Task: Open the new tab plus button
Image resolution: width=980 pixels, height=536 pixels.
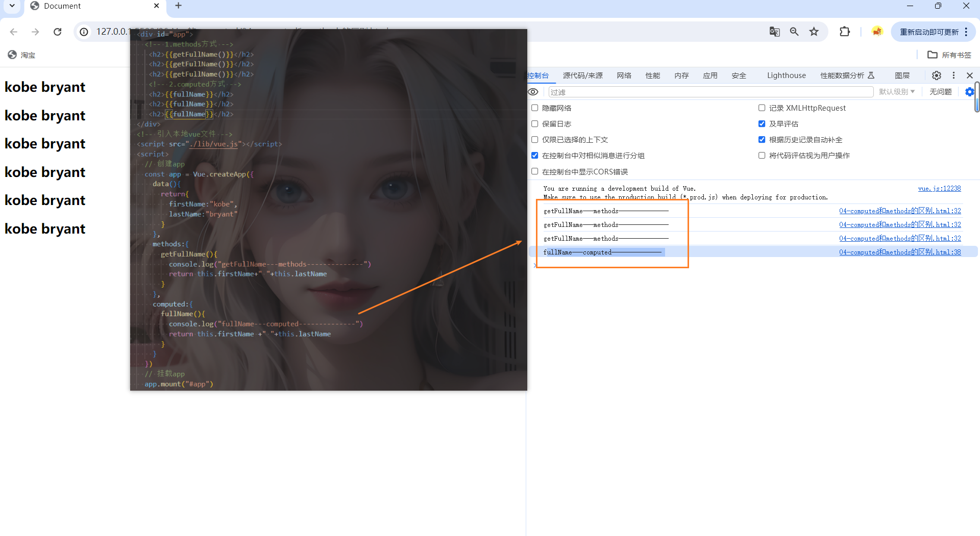Action: point(178,6)
